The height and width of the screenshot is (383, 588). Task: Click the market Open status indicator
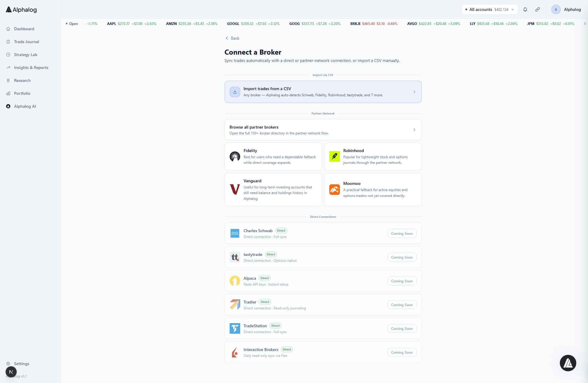click(x=72, y=24)
